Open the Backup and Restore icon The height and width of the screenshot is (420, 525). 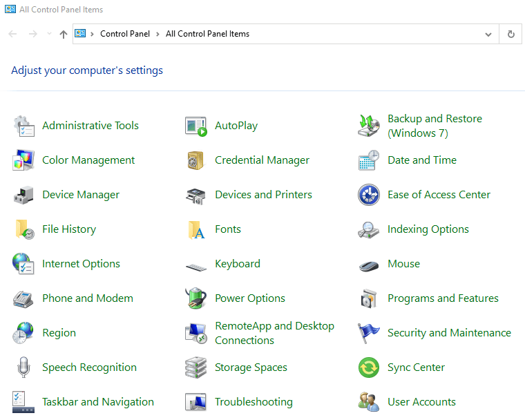pos(369,126)
